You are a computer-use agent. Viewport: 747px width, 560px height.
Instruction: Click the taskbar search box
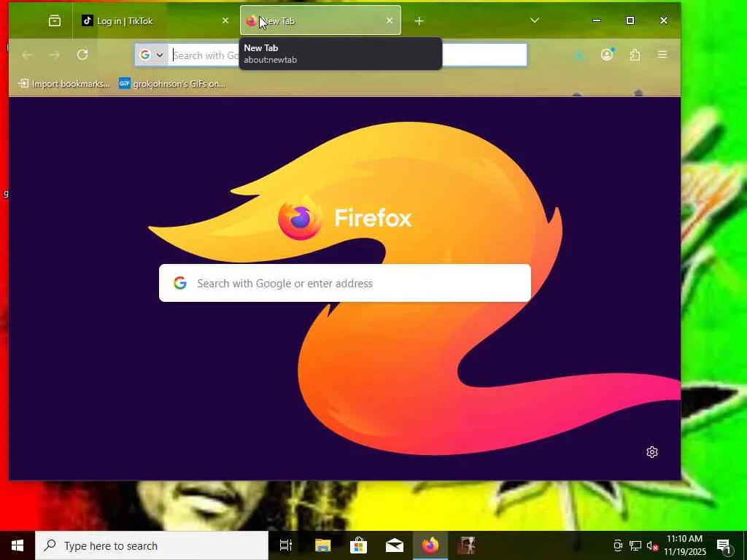(152, 545)
